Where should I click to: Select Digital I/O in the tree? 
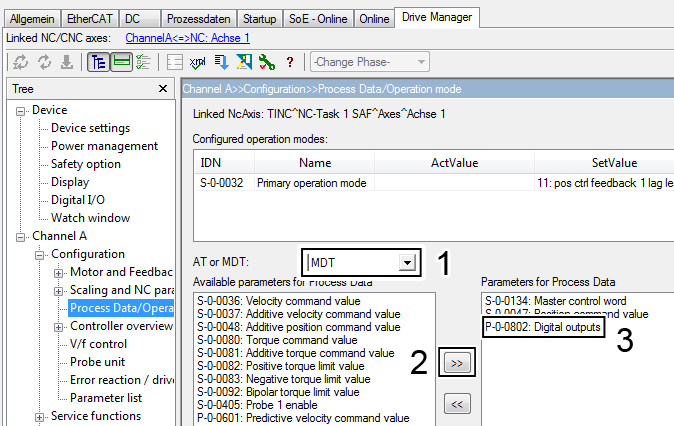[x=78, y=200]
